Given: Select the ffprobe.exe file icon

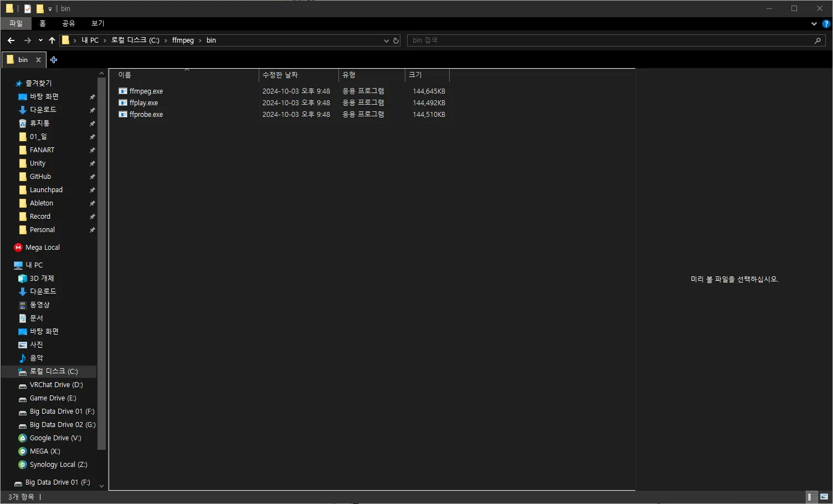Looking at the screenshot, I should 123,114.
